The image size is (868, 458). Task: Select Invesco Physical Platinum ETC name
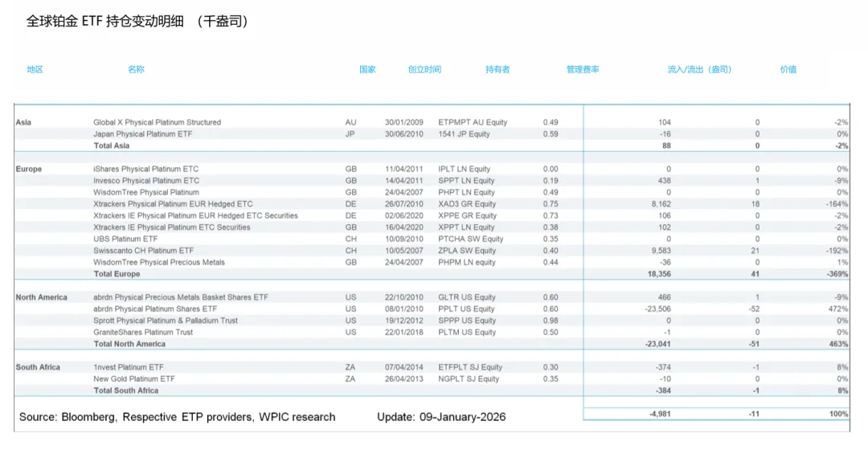point(146,180)
